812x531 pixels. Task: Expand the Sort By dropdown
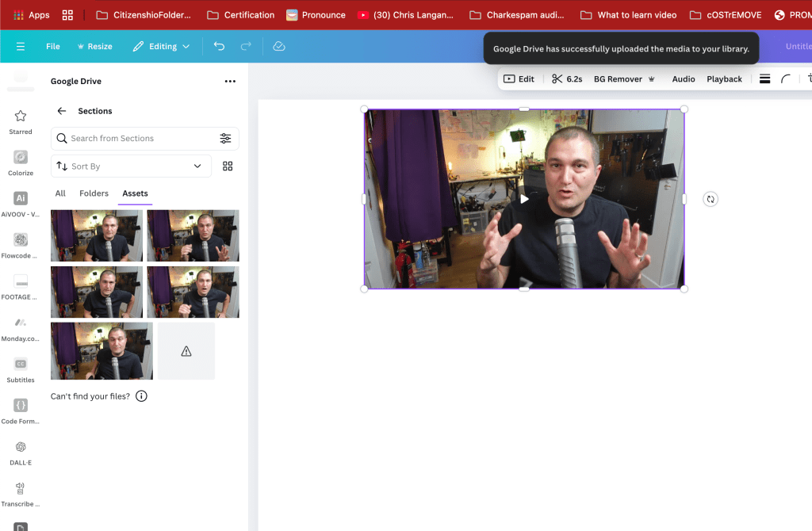tap(131, 166)
